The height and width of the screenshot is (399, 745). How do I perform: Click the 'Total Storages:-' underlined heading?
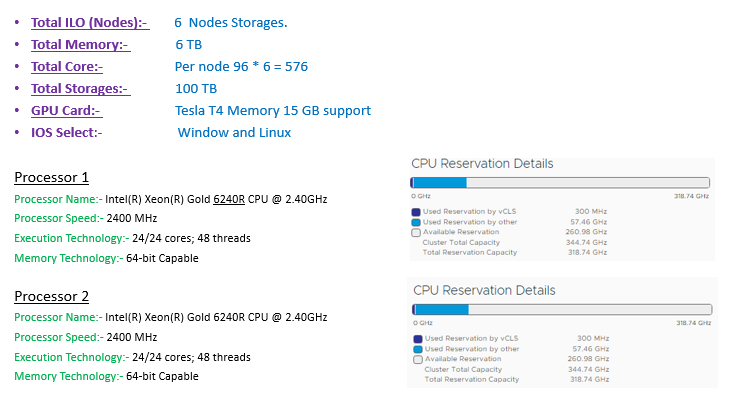click(x=81, y=89)
